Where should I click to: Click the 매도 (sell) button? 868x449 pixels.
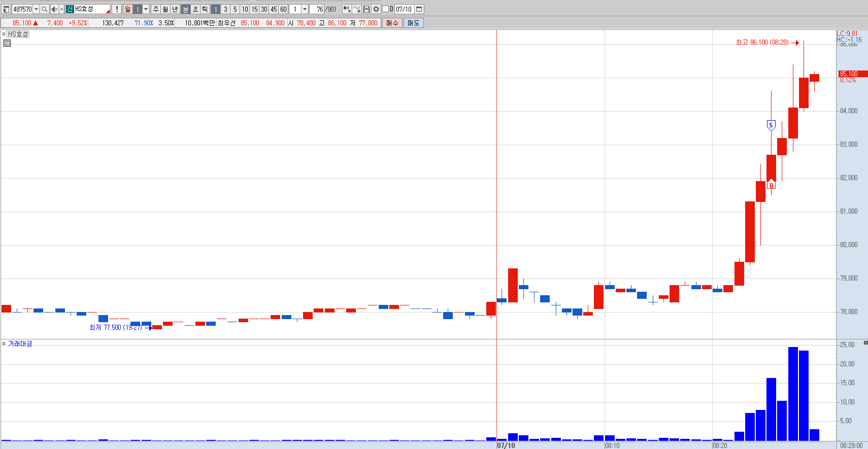[x=414, y=23]
